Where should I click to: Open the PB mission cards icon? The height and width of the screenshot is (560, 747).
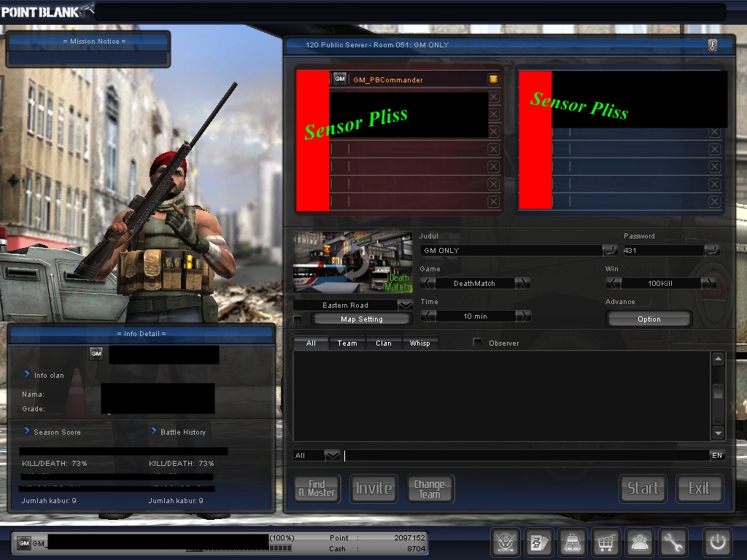[539, 542]
